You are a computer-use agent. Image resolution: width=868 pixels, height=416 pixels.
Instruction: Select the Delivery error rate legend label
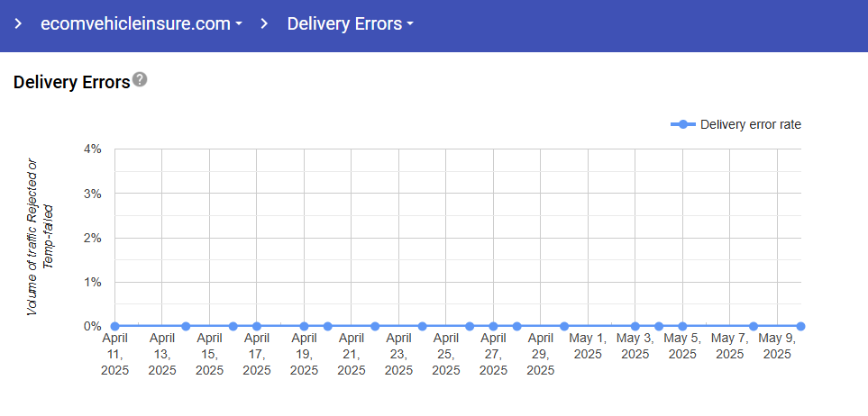point(750,124)
